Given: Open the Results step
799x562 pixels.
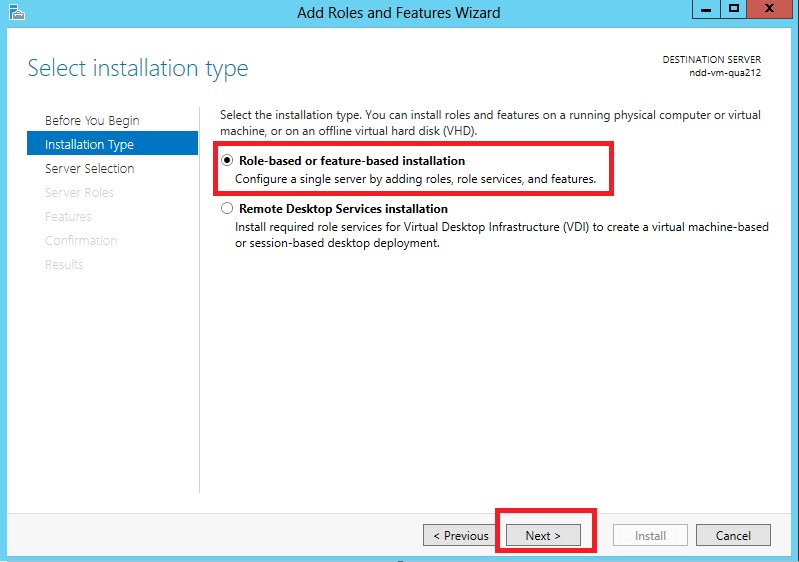Looking at the screenshot, I should pyautogui.click(x=64, y=265).
